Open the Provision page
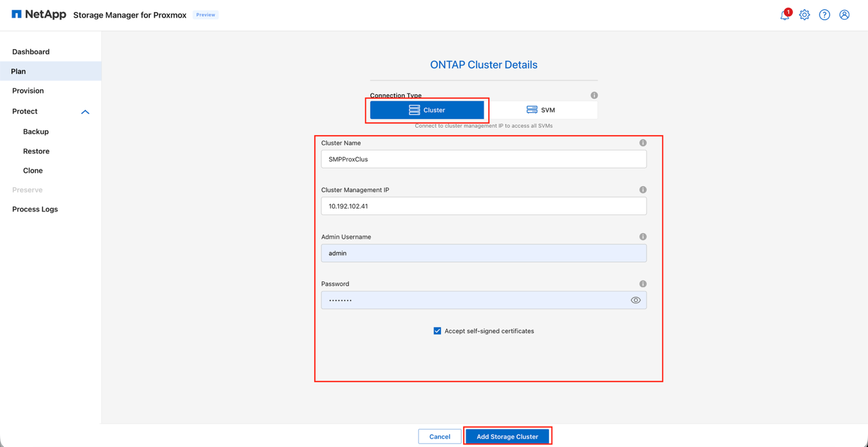Screen dimensions: 868x447 tap(28, 91)
